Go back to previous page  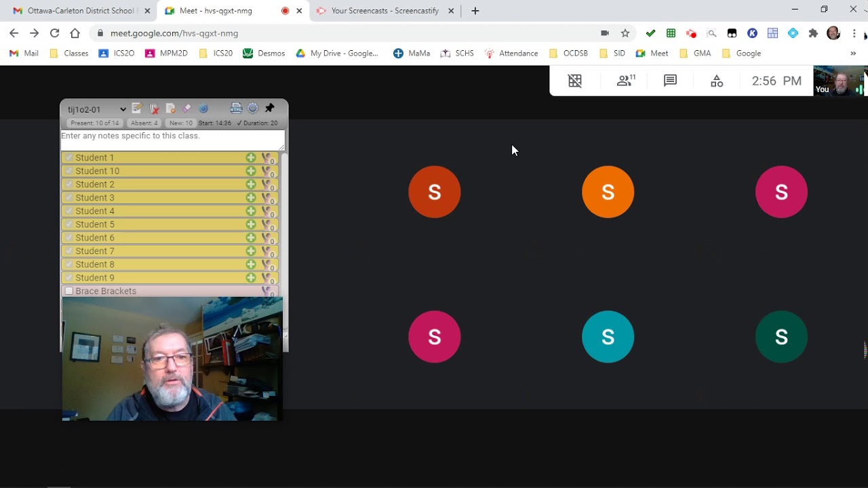(14, 33)
